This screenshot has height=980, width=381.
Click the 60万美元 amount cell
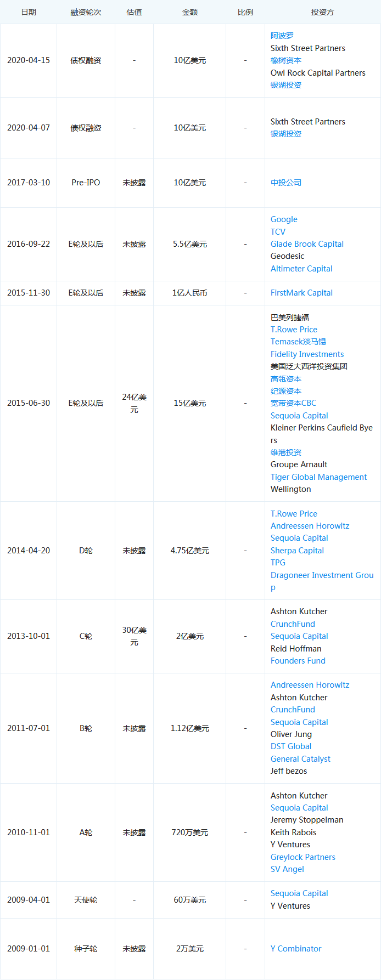click(x=190, y=900)
